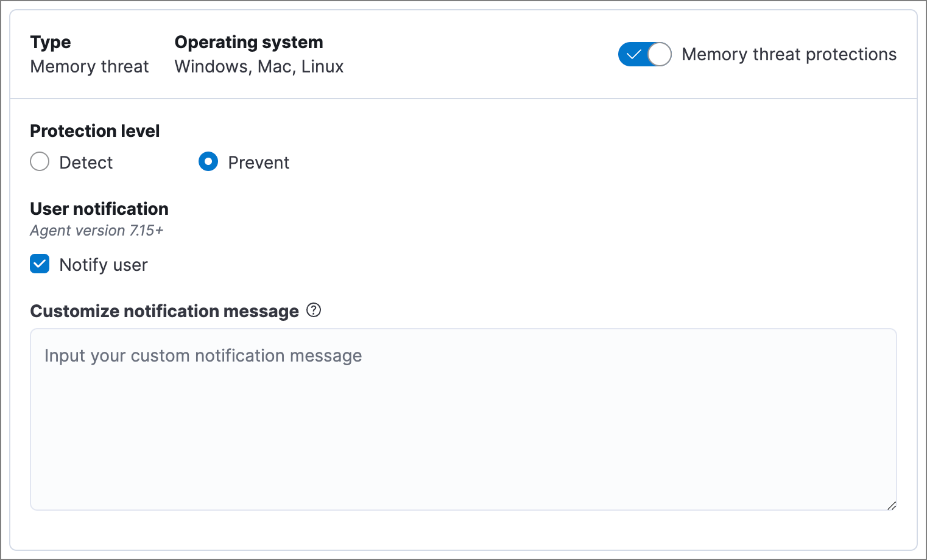Click the Detect option label text

point(86,163)
